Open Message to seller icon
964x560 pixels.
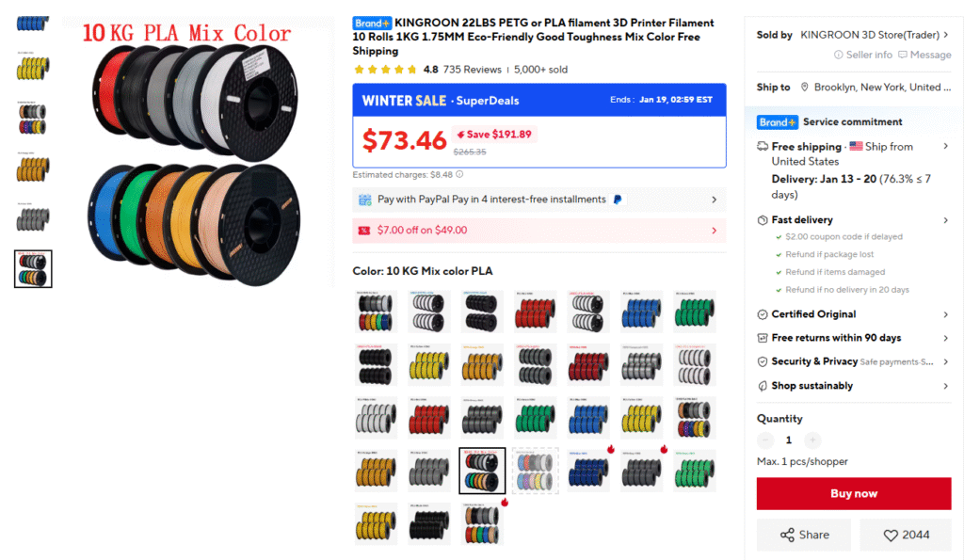click(x=903, y=55)
